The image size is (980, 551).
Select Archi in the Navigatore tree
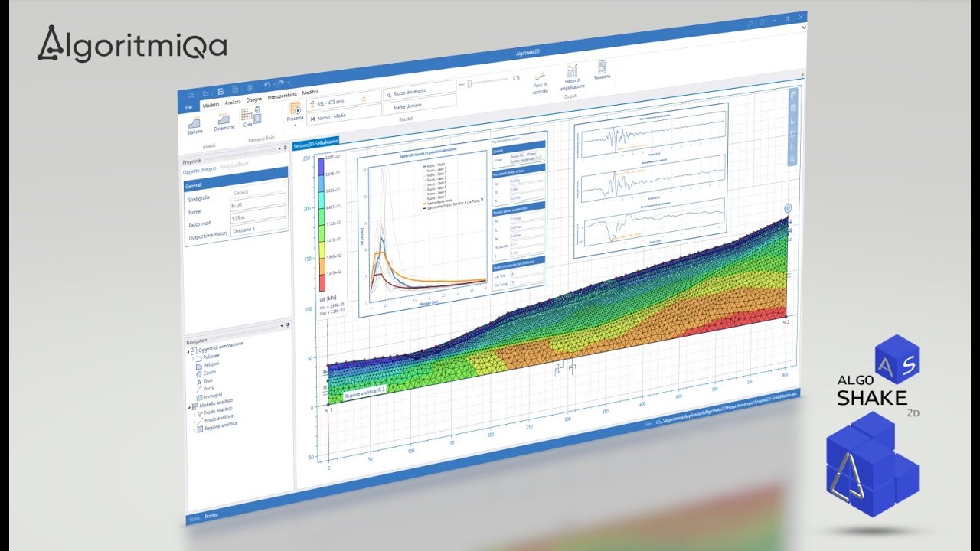click(208, 389)
